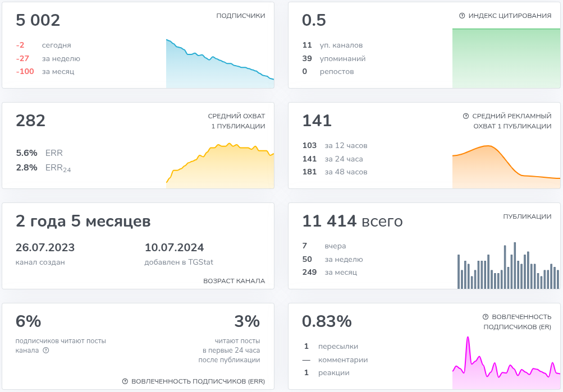
Task: Click the ПОДПИСЧИКИ card heading
Action: (240, 16)
